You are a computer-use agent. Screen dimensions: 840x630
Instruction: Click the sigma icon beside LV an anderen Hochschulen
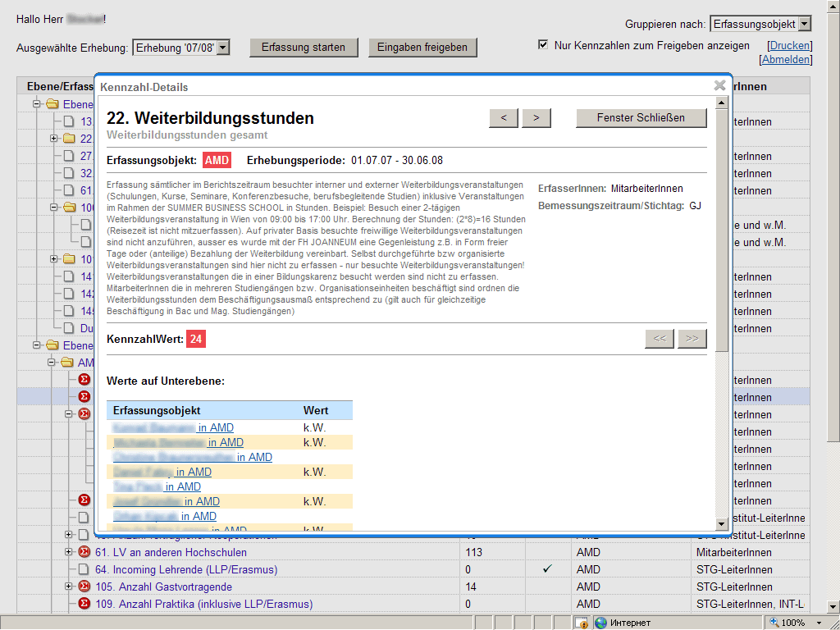84,552
